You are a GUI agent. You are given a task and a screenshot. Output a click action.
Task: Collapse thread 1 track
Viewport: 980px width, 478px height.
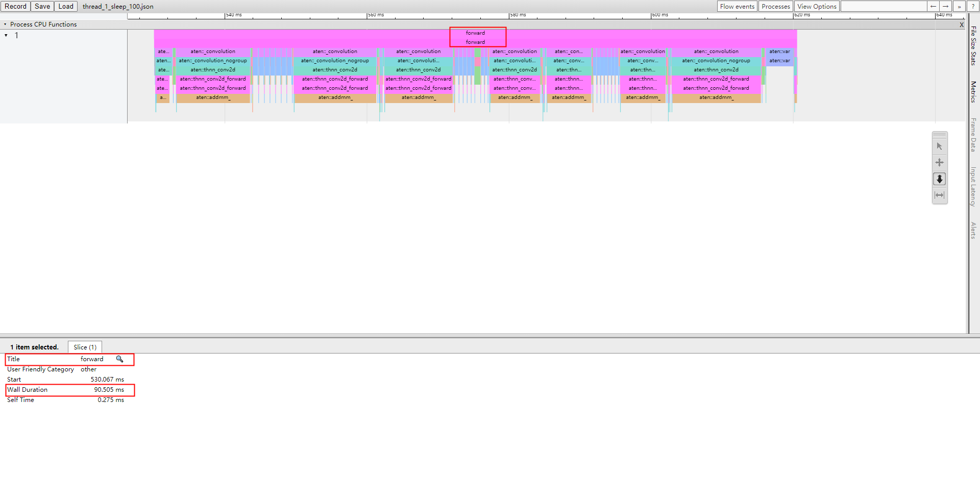point(6,35)
